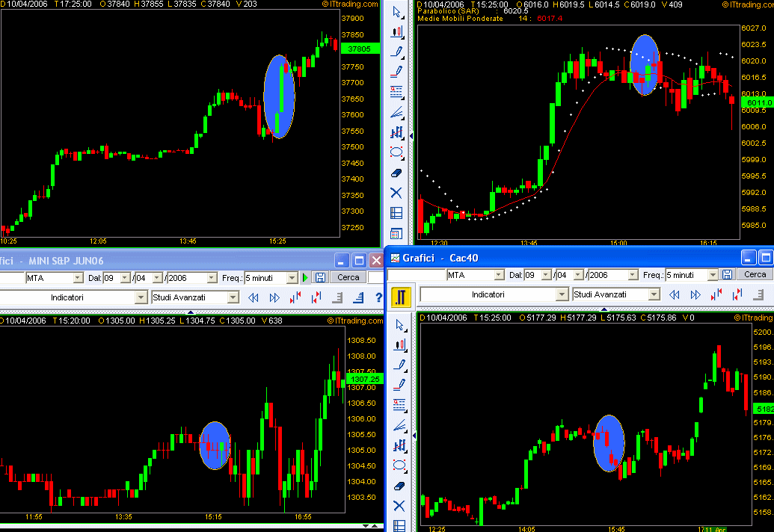Open the Freq. 5 minuti dropdown in the MINI S&P JUN06 window
774x532 pixels.
click(292, 278)
